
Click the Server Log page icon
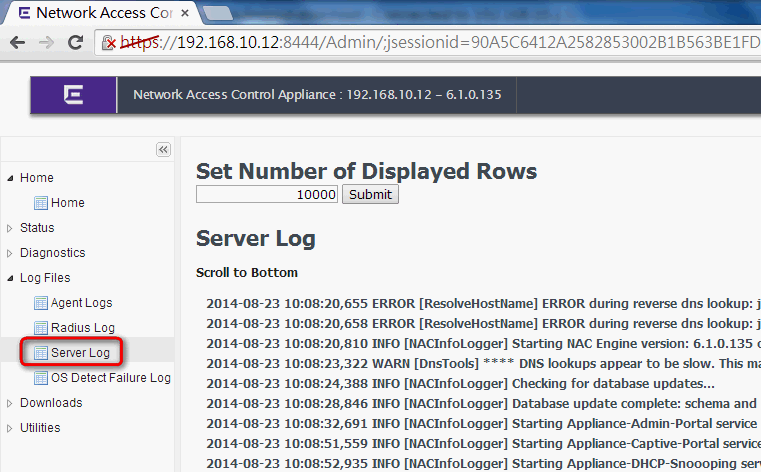41,353
